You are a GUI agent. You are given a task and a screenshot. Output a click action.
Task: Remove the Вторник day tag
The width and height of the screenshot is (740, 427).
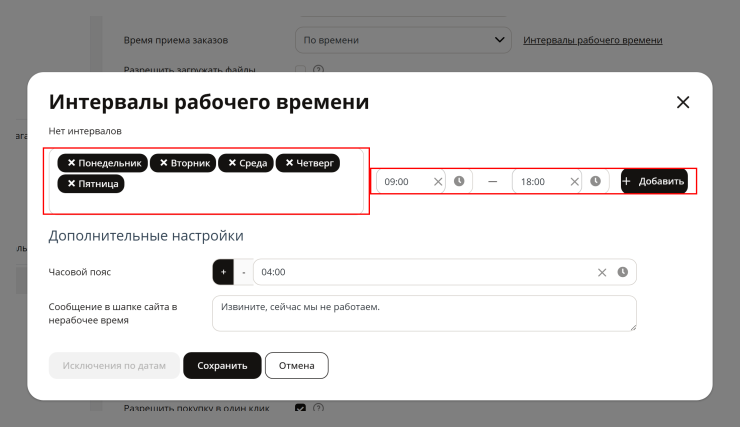click(x=164, y=163)
